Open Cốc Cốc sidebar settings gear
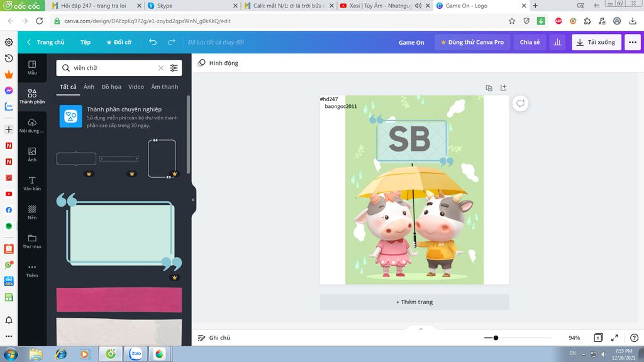644x362 pixels. 9,42
